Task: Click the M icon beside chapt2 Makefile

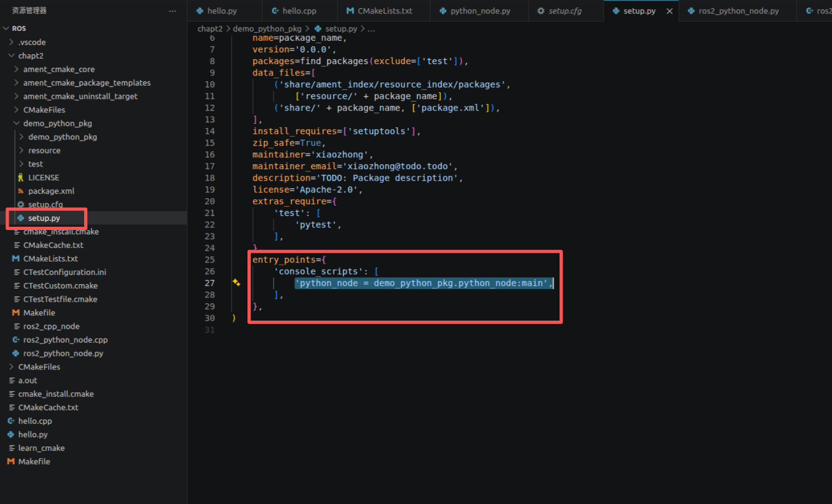Action: (x=16, y=313)
